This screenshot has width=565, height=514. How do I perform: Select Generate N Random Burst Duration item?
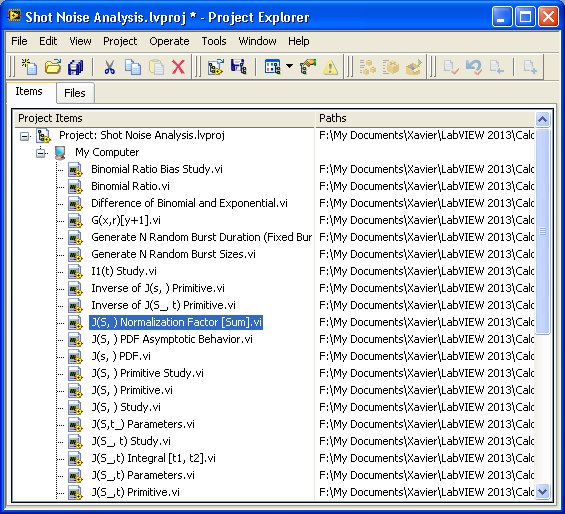[x=201, y=237]
